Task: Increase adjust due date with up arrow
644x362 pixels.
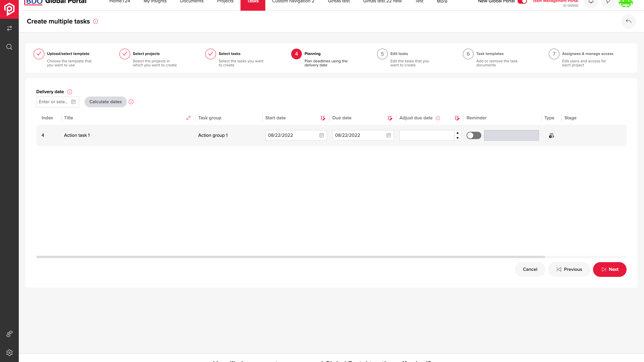Action: click(458, 133)
